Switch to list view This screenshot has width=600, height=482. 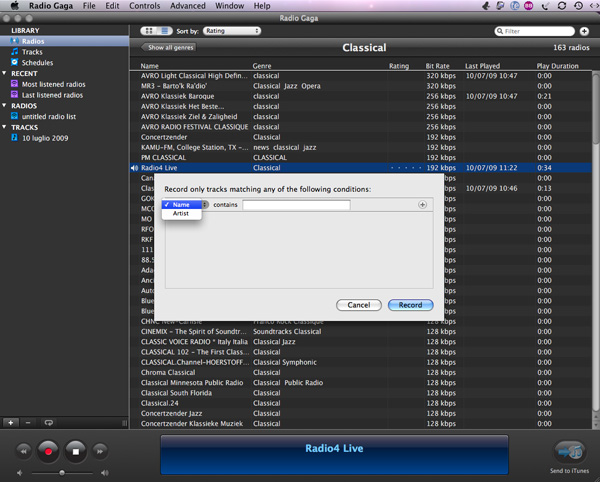click(165, 31)
